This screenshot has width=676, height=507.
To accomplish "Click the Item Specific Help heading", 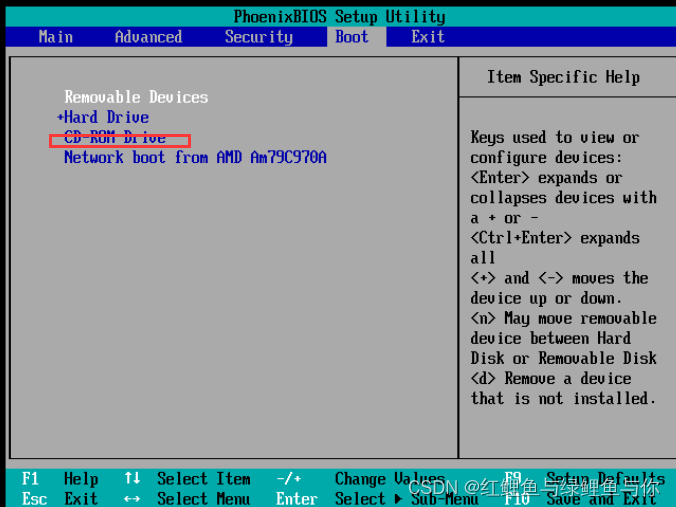I will click(563, 77).
